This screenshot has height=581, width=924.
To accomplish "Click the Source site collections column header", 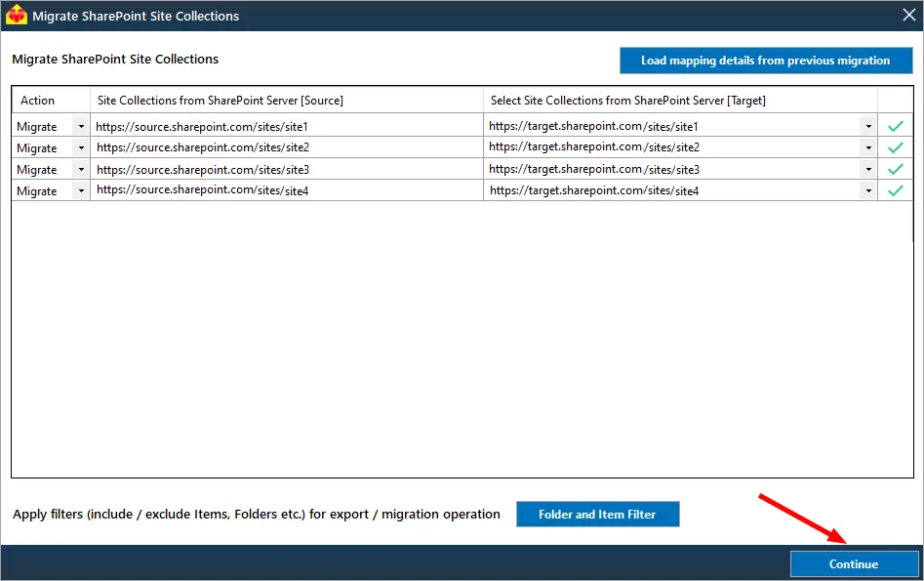I will pos(287,101).
